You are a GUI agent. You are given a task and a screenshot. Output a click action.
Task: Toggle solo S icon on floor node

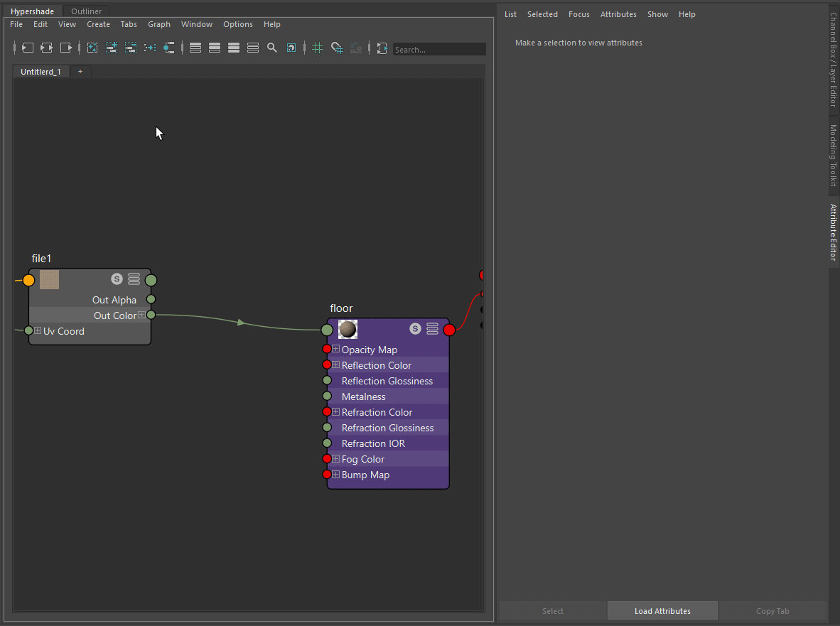click(x=415, y=329)
